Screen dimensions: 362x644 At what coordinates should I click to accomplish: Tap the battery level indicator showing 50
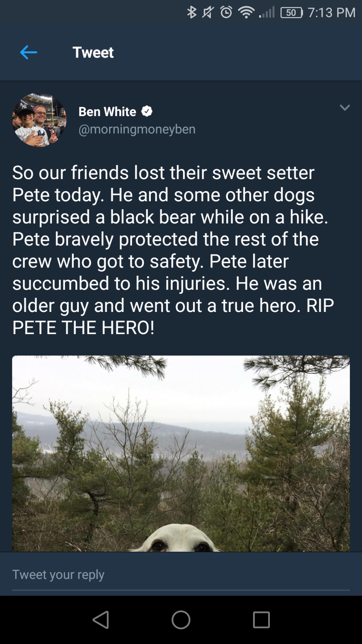pos(292,13)
